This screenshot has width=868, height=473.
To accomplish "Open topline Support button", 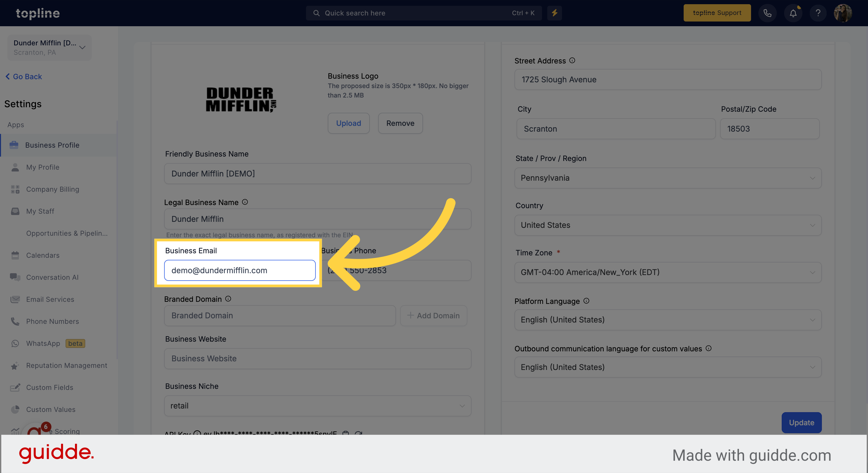I will (x=717, y=13).
